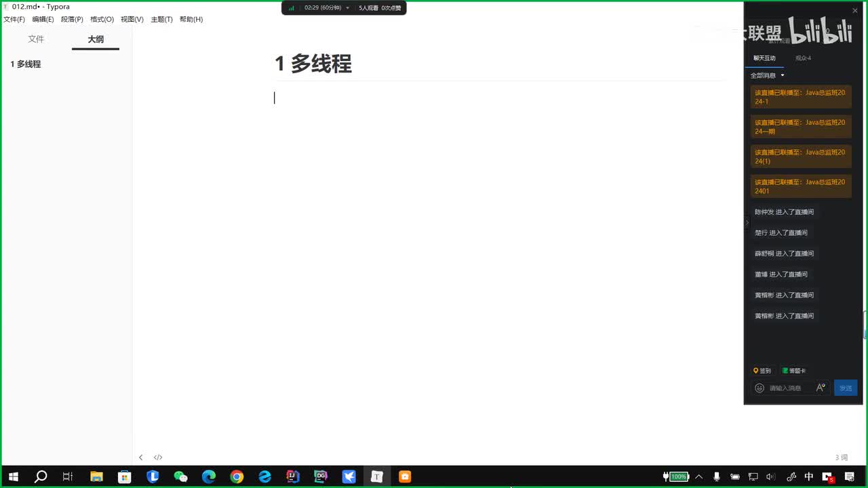Click the green signal strength icon

[x=292, y=8]
